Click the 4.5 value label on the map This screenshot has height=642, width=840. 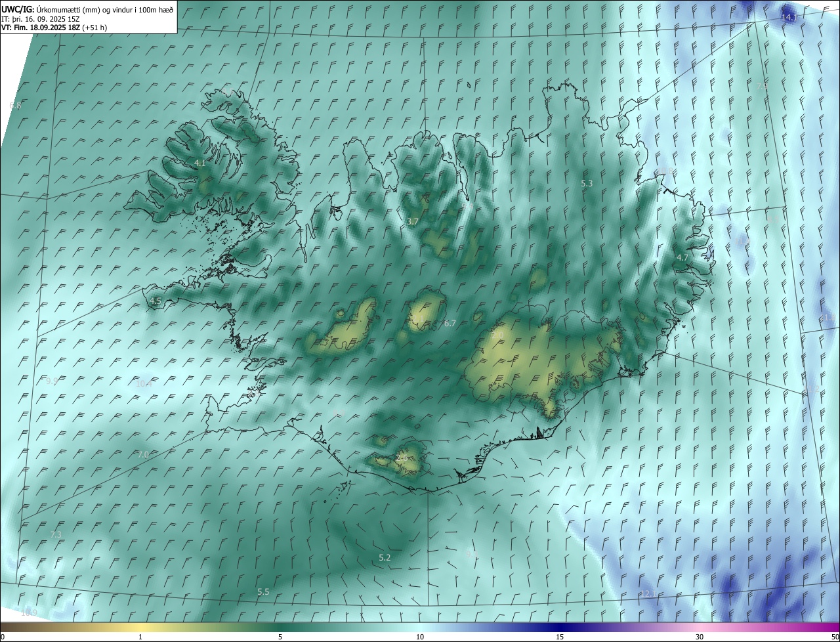(x=156, y=301)
